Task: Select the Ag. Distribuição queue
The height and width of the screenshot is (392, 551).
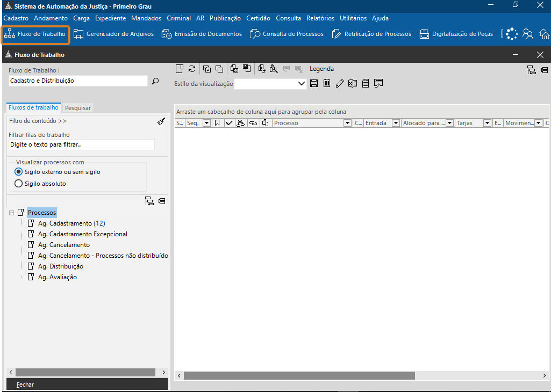Action: [x=60, y=266]
